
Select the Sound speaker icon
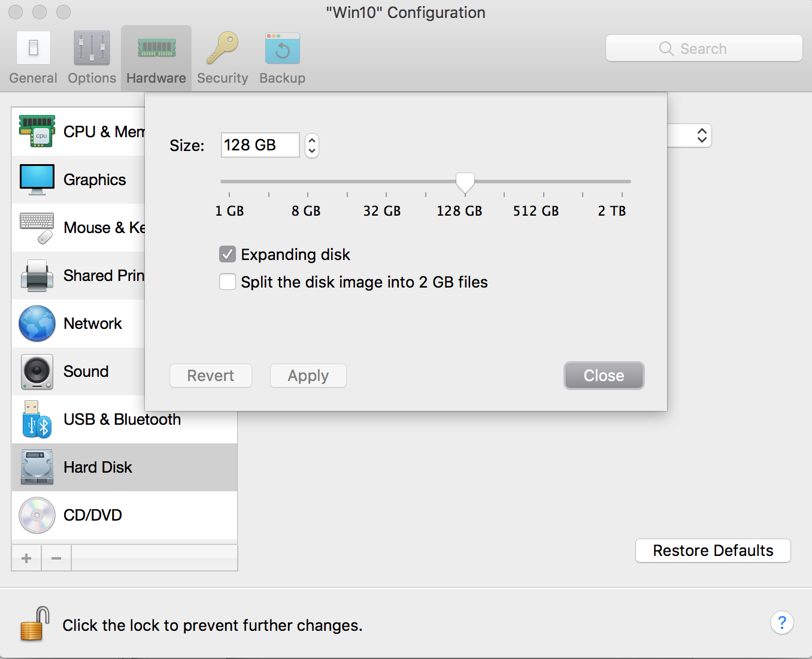37,371
